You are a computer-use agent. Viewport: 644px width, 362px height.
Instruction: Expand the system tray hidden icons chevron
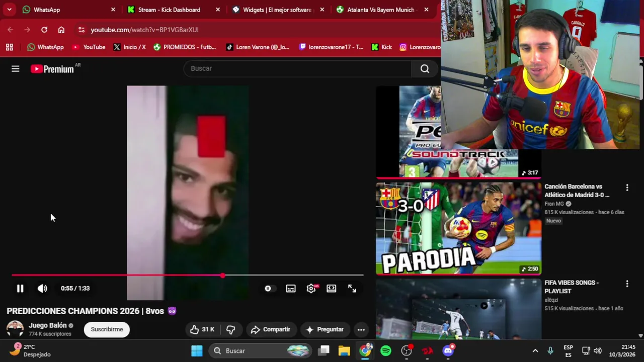[535, 351]
